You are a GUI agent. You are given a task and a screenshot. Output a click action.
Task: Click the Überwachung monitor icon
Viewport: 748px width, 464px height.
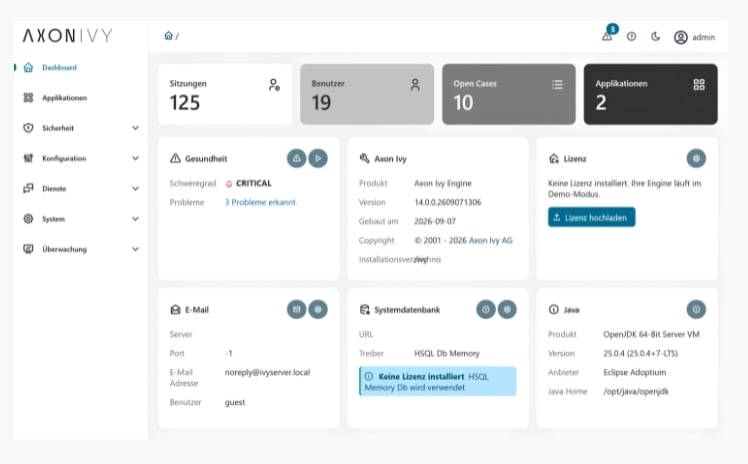[x=29, y=249]
